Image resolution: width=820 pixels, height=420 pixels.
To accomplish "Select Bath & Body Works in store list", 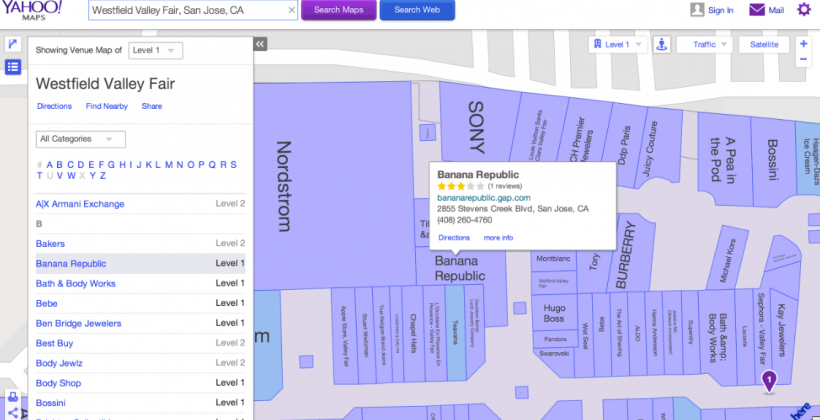I will point(140,283).
